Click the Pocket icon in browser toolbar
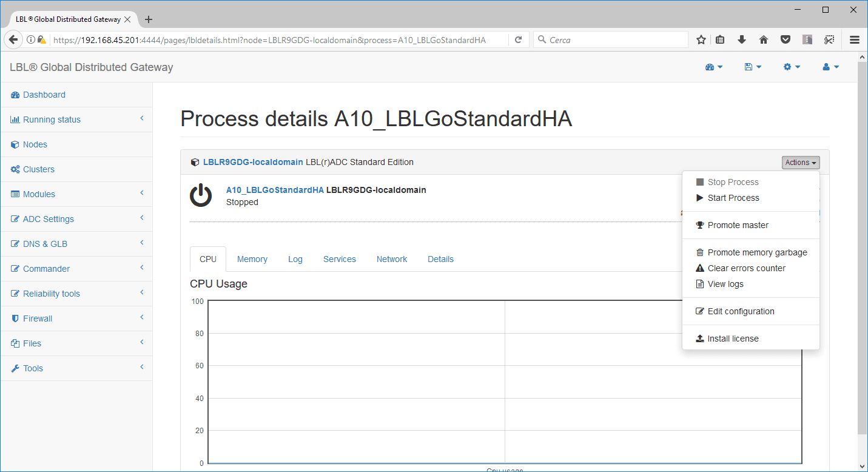The image size is (868, 472). pos(786,40)
